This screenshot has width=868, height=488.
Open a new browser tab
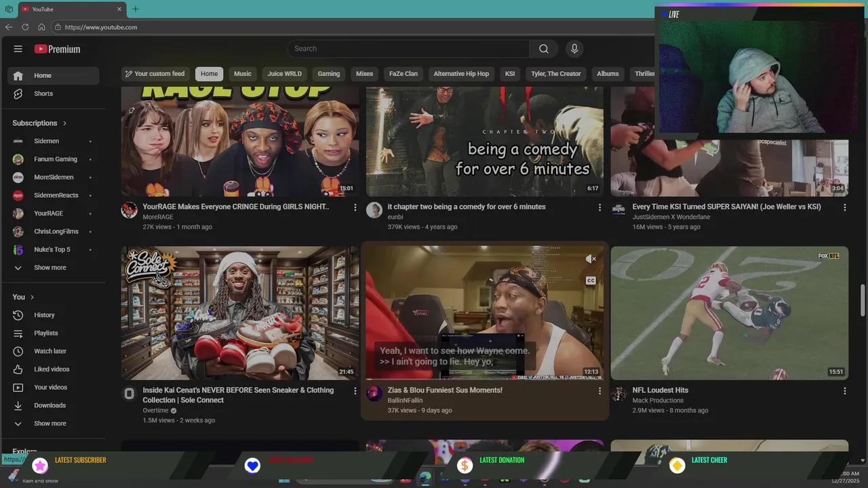click(x=135, y=9)
